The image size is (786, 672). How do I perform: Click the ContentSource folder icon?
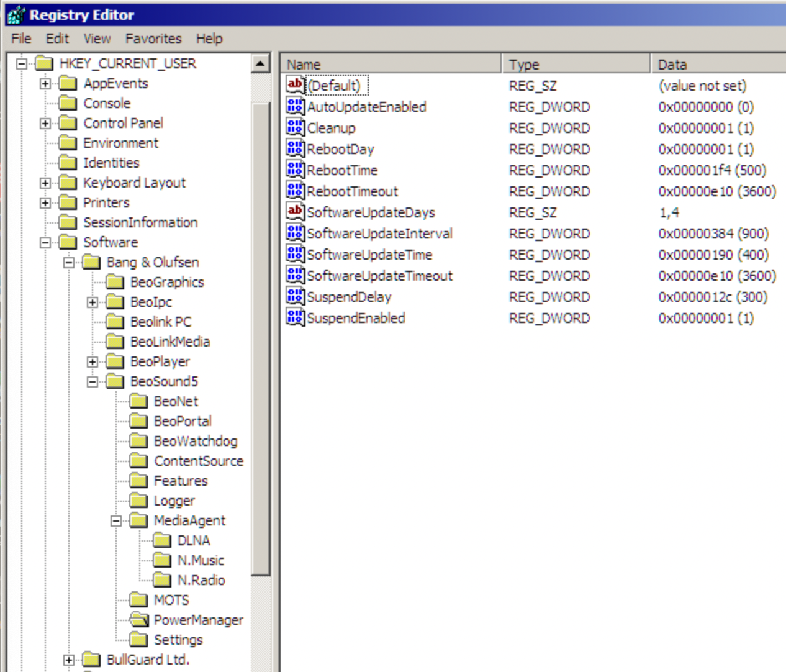(138, 461)
